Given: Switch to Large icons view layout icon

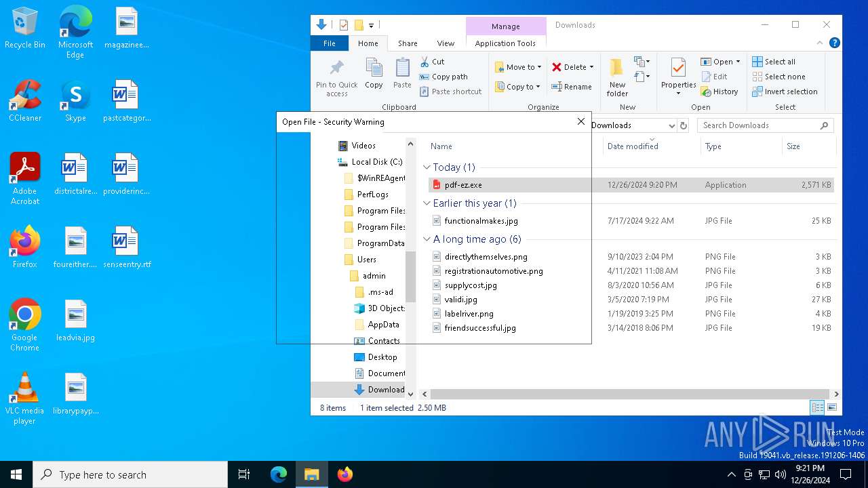Looking at the screenshot, I should pos(831,407).
